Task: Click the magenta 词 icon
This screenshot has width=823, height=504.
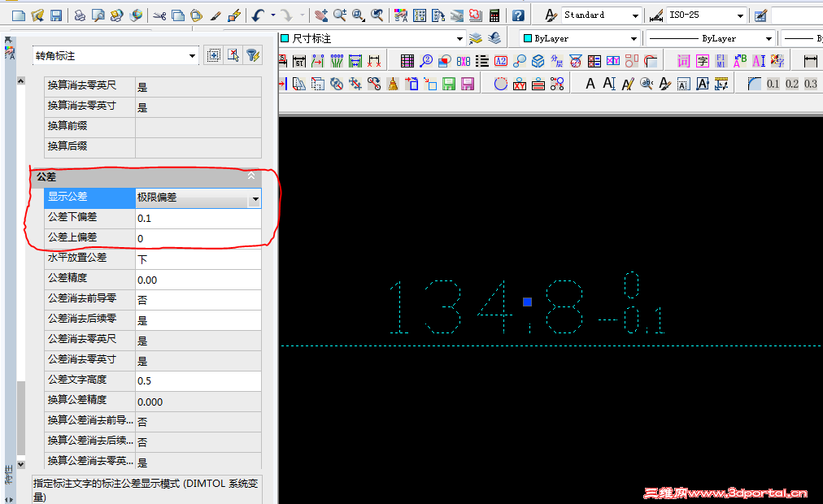Action: (x=683, y=61)
